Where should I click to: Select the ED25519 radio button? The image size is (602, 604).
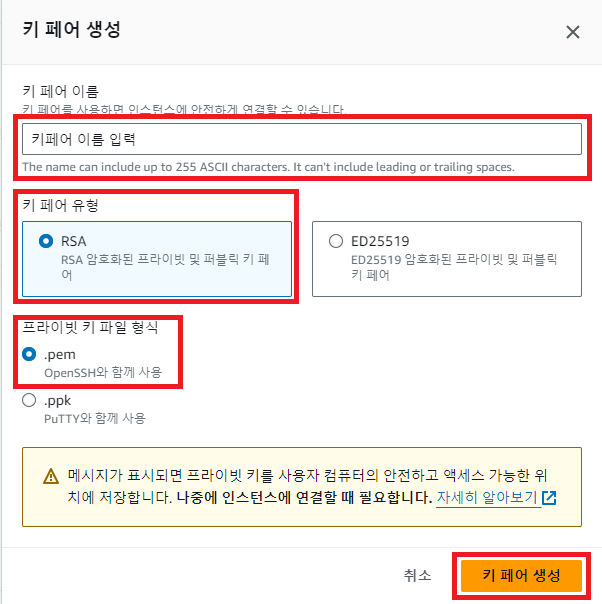coord(336,241)
